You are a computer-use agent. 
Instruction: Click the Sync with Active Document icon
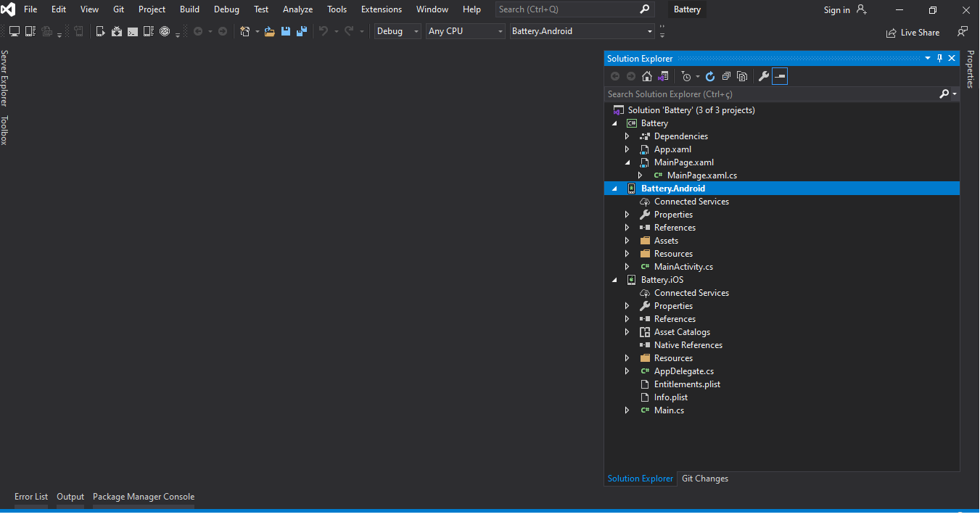tap(663, 76)
